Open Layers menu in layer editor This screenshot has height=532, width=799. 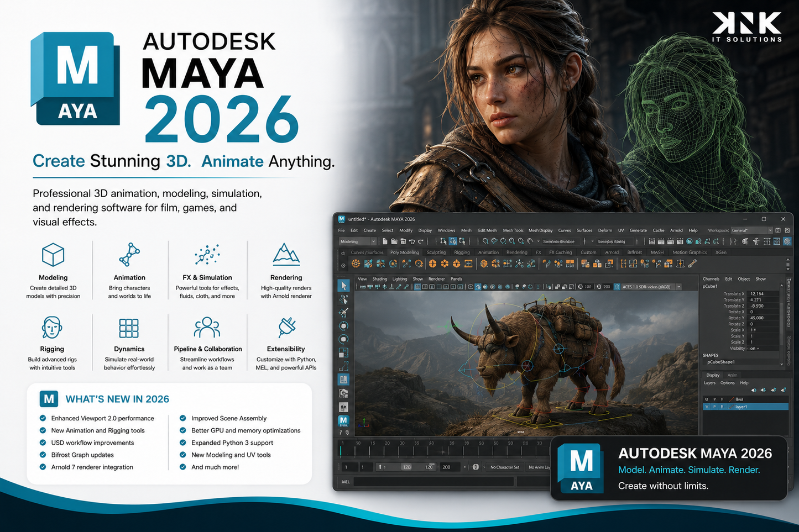coord(709,383)
